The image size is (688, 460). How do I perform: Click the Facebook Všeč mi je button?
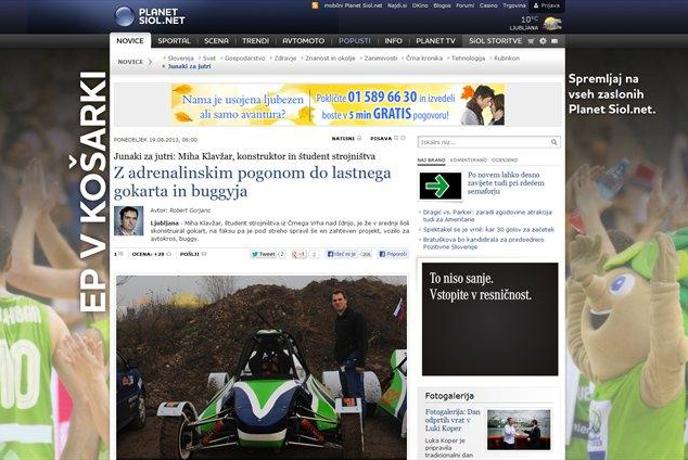(x=341, y=254)
